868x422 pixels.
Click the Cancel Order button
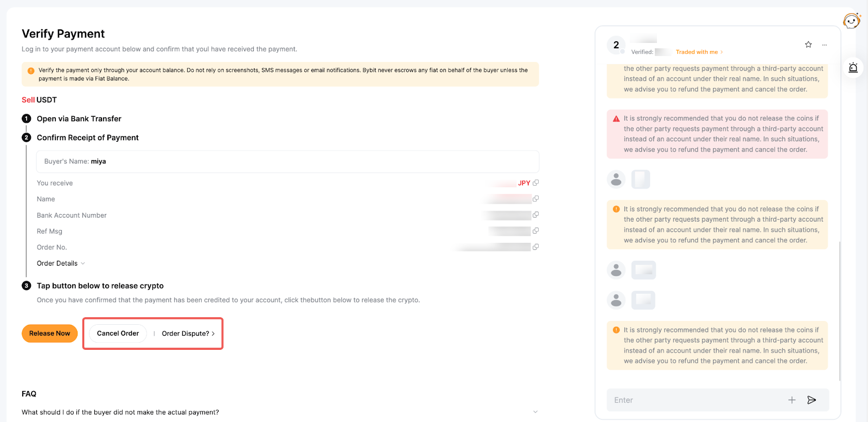(118, 333)
